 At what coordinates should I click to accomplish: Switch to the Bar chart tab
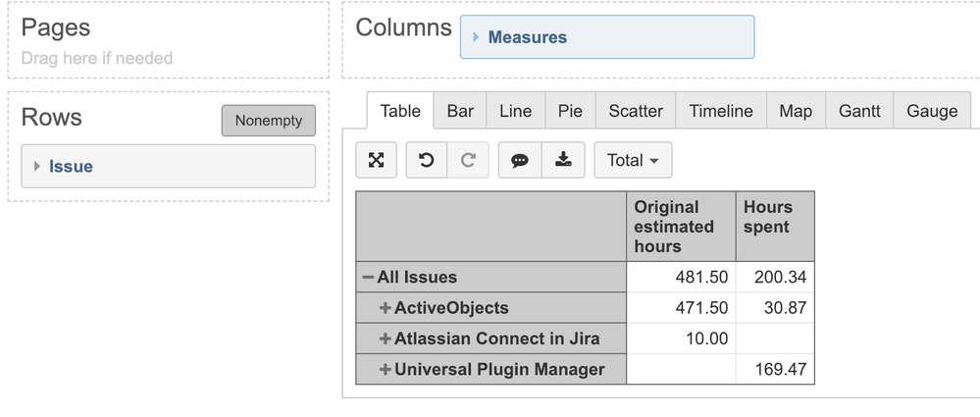(x=460, y=111)
